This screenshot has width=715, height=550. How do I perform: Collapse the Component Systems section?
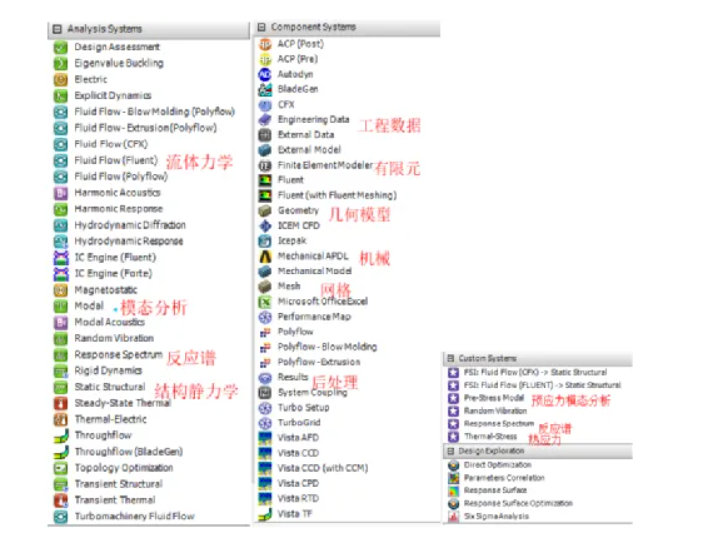pyautogui.click(x=261, y=27)
